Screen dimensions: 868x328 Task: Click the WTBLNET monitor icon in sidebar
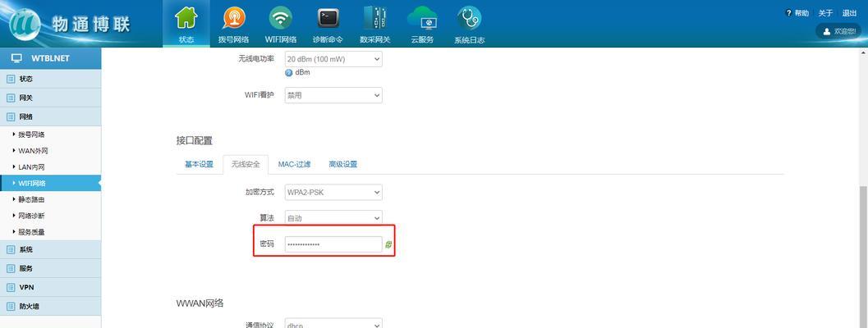pos(16,58)
